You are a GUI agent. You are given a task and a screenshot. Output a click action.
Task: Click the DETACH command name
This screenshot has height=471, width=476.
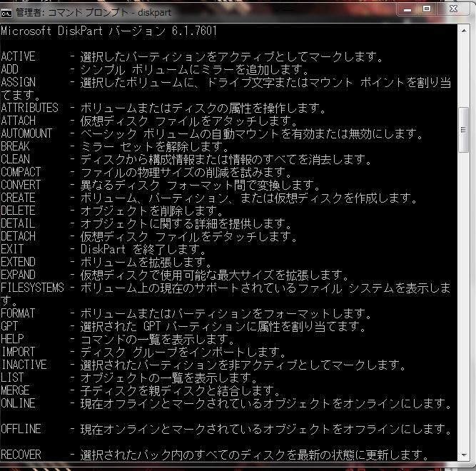coord(19,236)
